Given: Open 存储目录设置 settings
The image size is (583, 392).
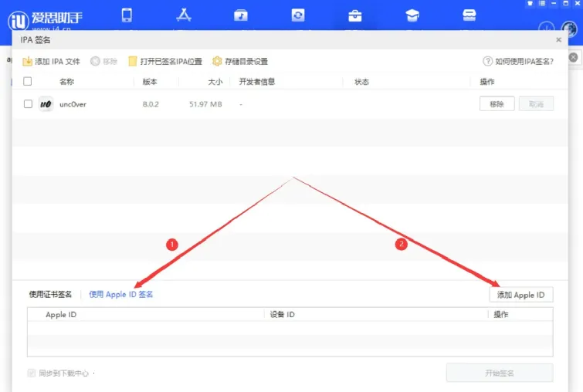Looking at the screenshot, I should click(240, 61).
